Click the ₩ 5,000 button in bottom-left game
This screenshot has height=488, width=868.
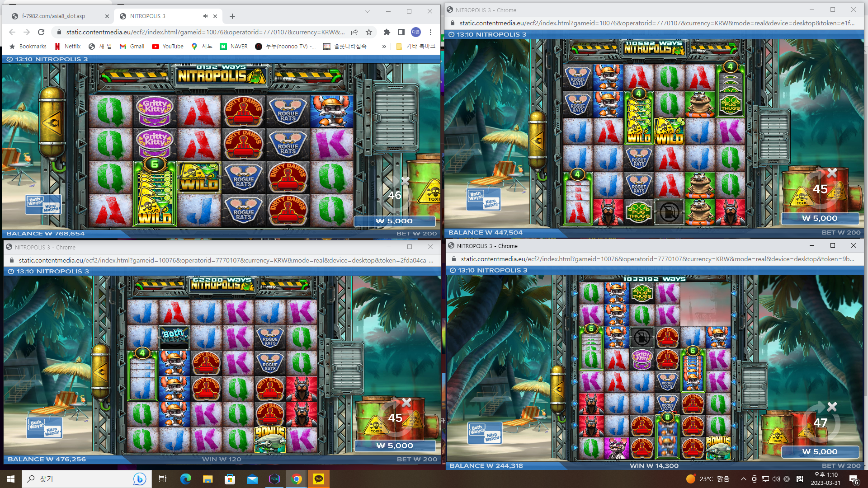(395, 446)
